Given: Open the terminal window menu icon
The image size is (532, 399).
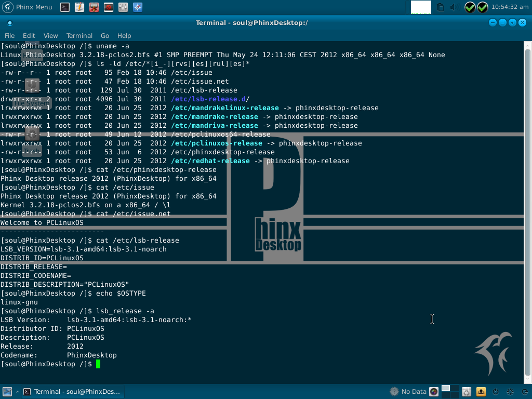Looking at the screenshot, I should click(10, 23).
